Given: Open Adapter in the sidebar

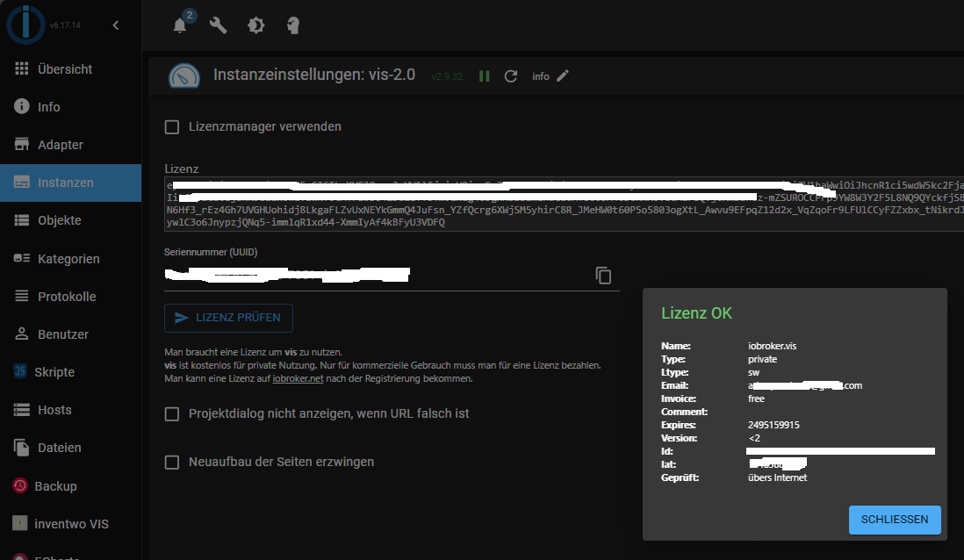Looking at the screenshot, I should (x=60, y=145).
